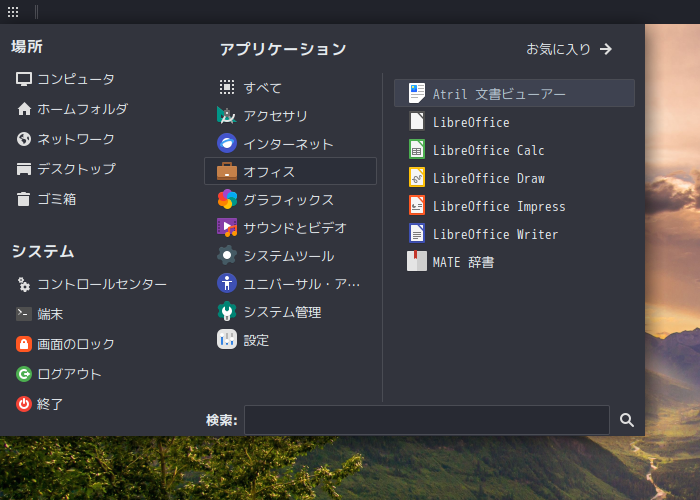Click the ログアウト green icon
Screen dimensions: 700x500
click(x=24, y=374)
